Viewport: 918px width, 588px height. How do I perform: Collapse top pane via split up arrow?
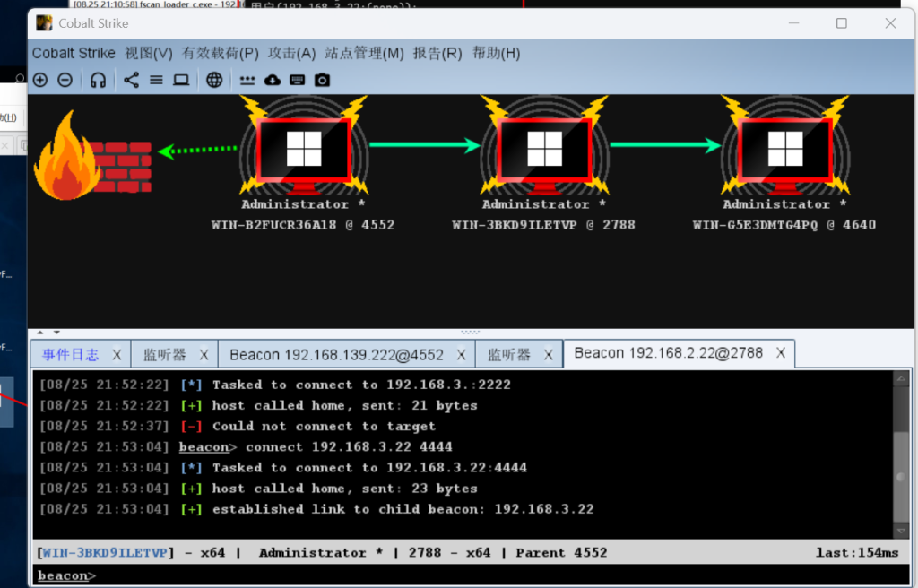[x=39, y=333]
